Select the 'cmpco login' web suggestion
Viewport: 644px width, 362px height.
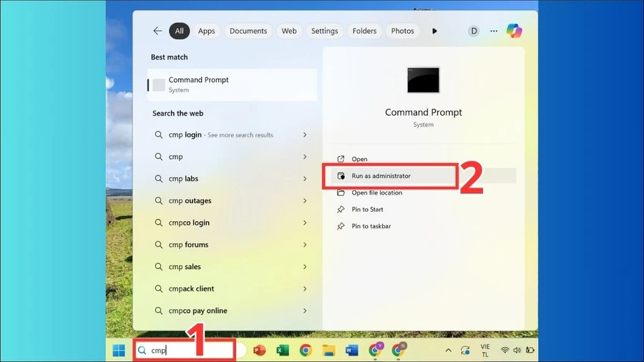pos(231,222)
